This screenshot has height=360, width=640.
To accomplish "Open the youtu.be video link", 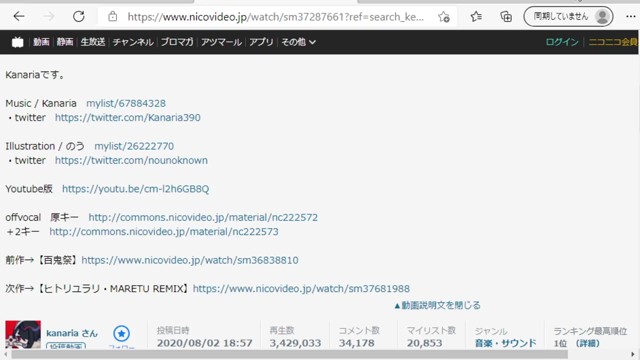I will coord(136,189).
